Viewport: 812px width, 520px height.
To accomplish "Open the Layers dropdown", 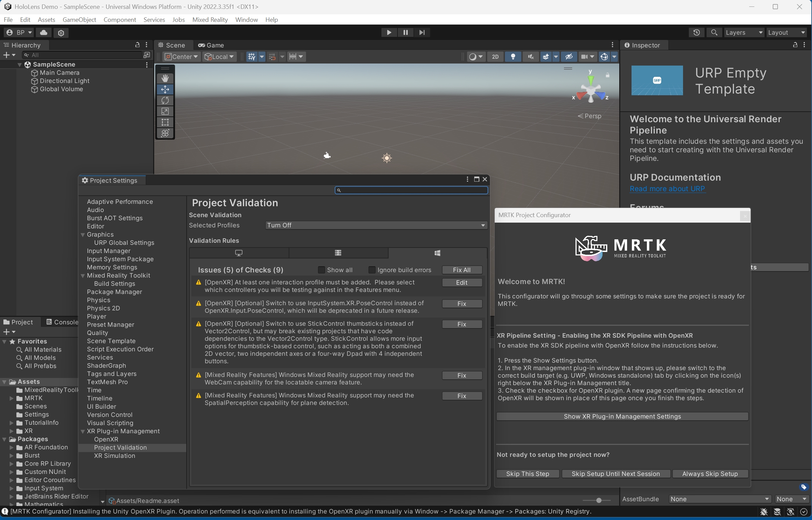I will point(744,32).
